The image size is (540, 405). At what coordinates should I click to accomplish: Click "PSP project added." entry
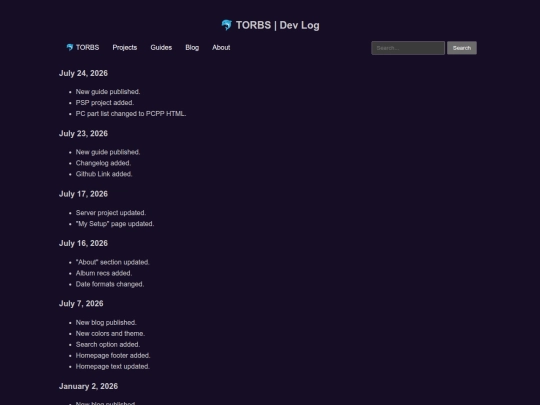[105, 103]
